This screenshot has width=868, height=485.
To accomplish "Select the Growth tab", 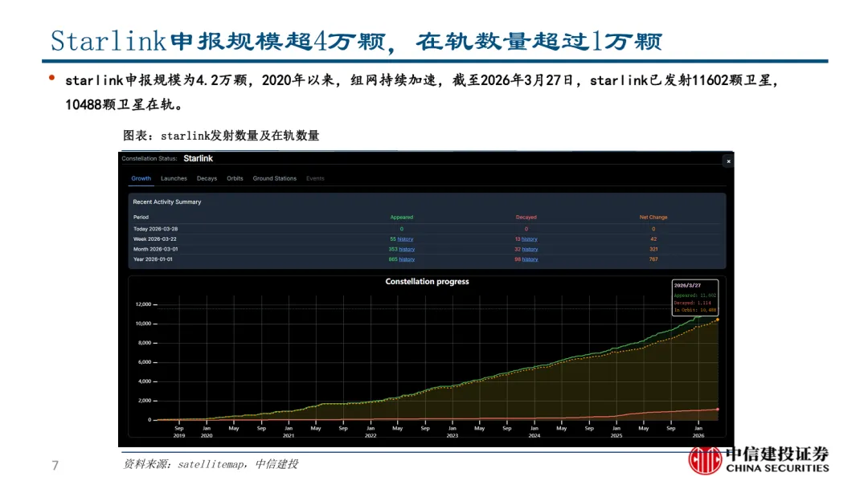I will click(141, 178).
